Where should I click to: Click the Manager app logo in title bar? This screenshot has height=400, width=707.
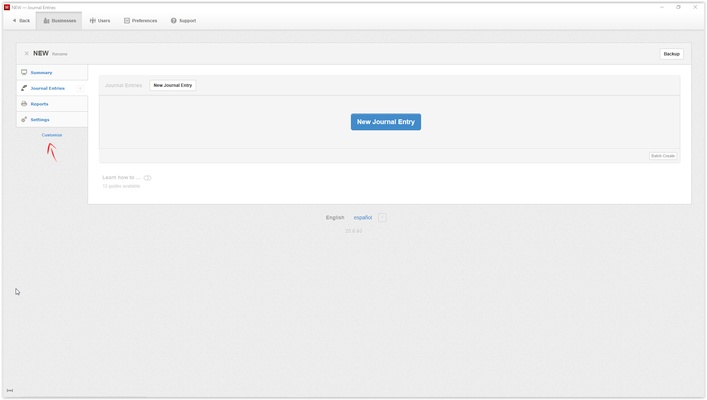[7, 7]
